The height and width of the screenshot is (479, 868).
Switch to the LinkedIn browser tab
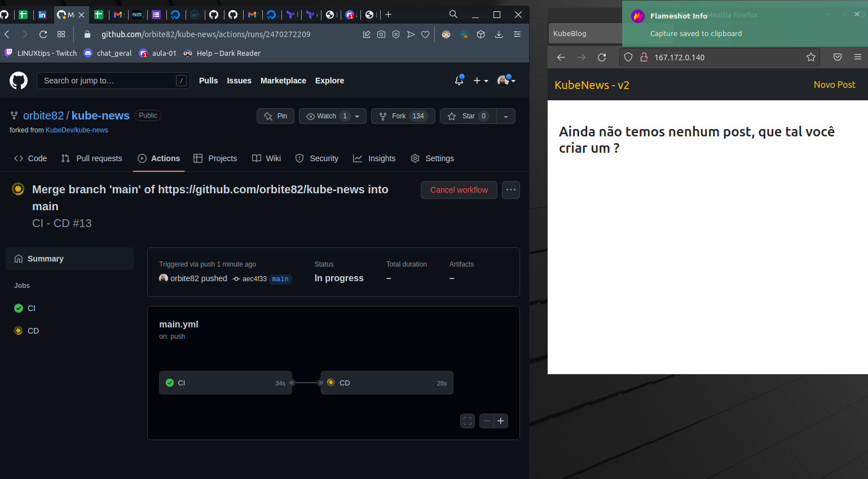click(x=42, y=15)
